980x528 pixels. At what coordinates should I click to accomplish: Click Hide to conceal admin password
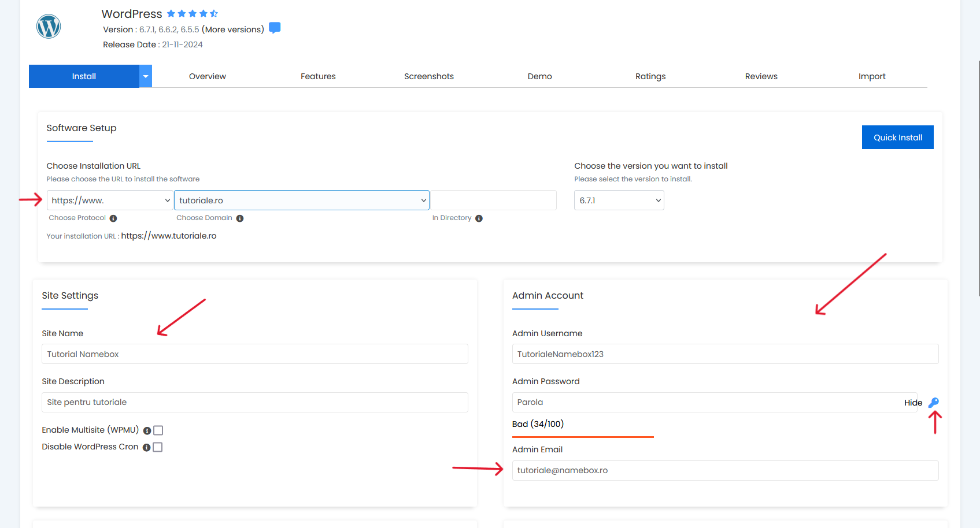click(914, 403)
